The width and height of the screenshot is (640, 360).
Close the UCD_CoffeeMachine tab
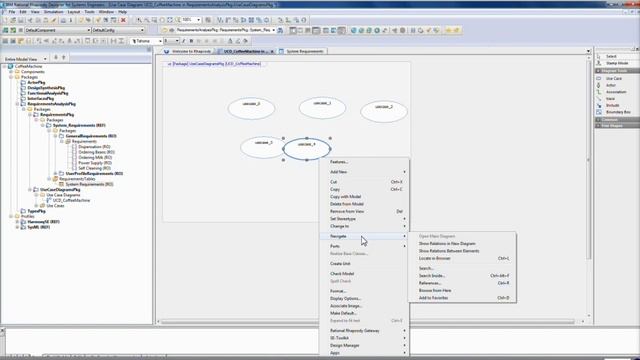point(272,51)
